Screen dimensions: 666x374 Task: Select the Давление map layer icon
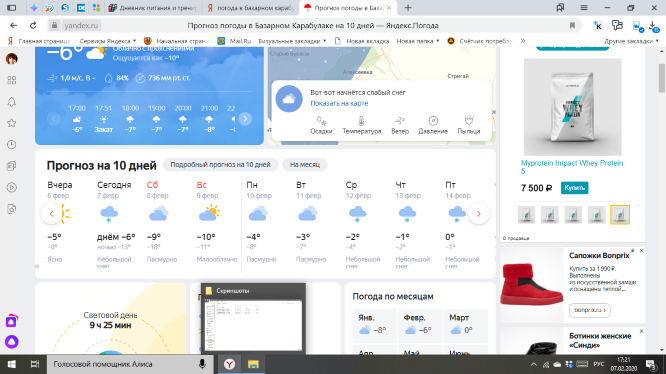point(433,121)
